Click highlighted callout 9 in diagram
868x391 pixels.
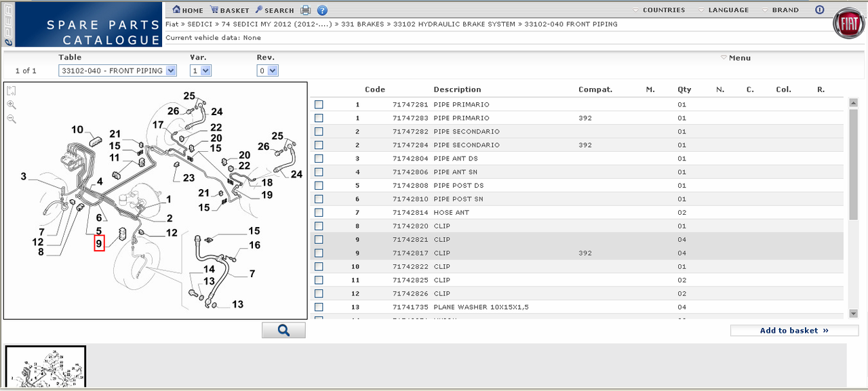click(99, 243)
